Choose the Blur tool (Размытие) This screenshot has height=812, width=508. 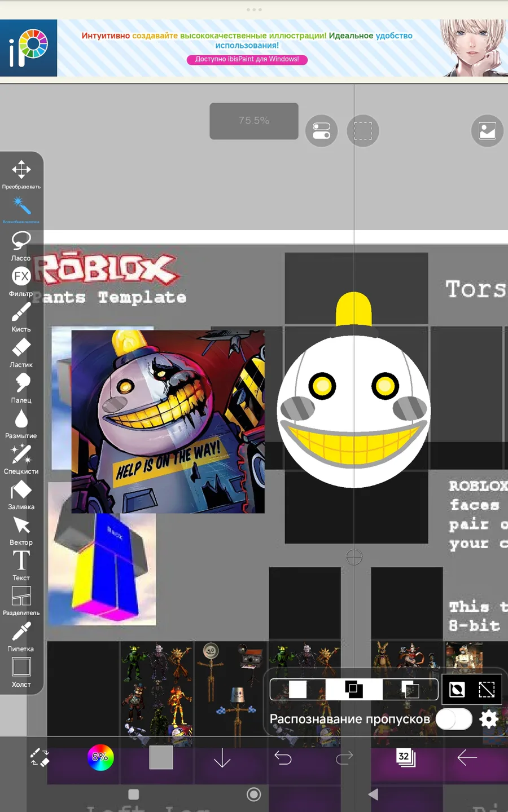[x=21, y=423]
